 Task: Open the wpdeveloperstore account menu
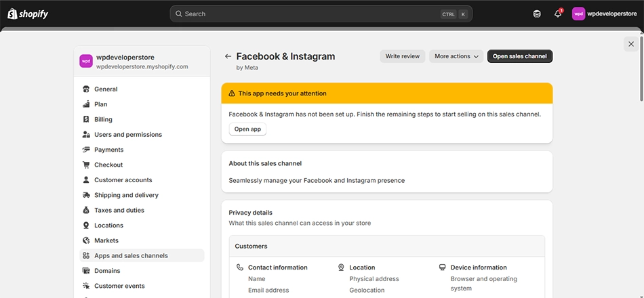point(605,14)
